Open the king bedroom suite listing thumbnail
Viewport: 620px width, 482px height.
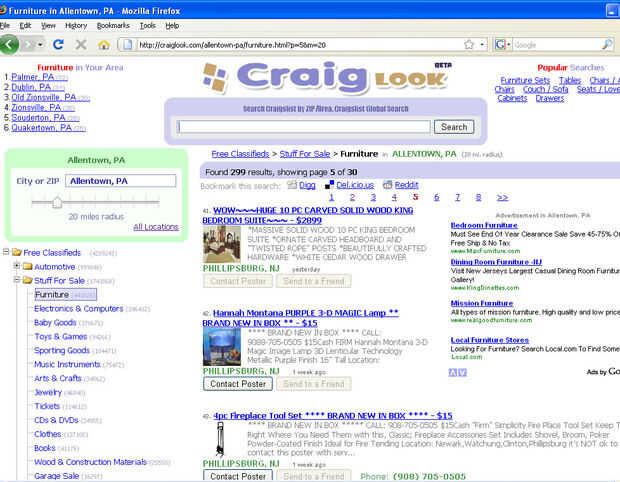coord(221,244)
